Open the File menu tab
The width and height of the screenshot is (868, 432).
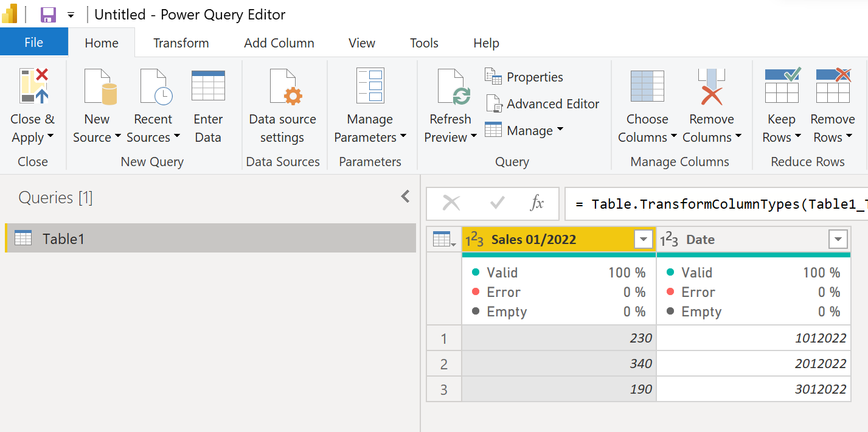click(34, 42)
